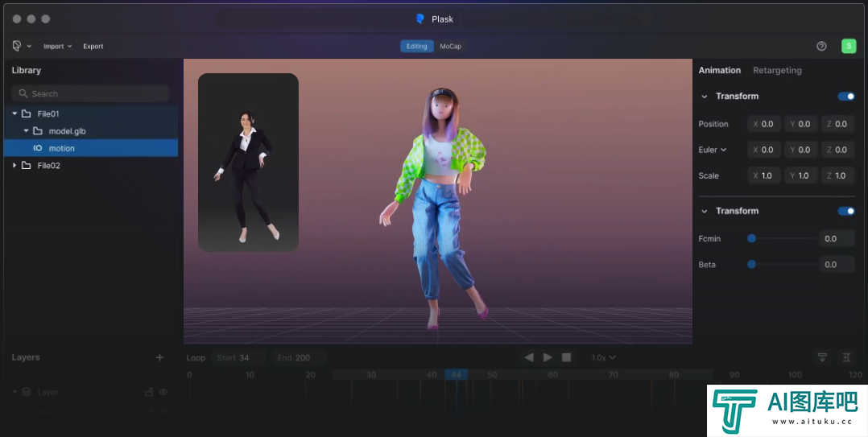
Task: Open the Euler rotation mode dropdown
Action: [713, 150]
